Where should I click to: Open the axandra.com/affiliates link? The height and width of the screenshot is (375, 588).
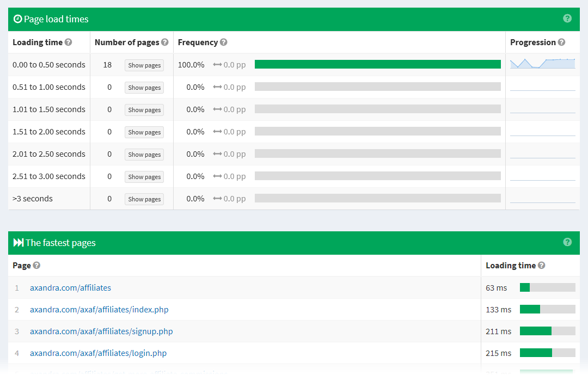(70, 287)
